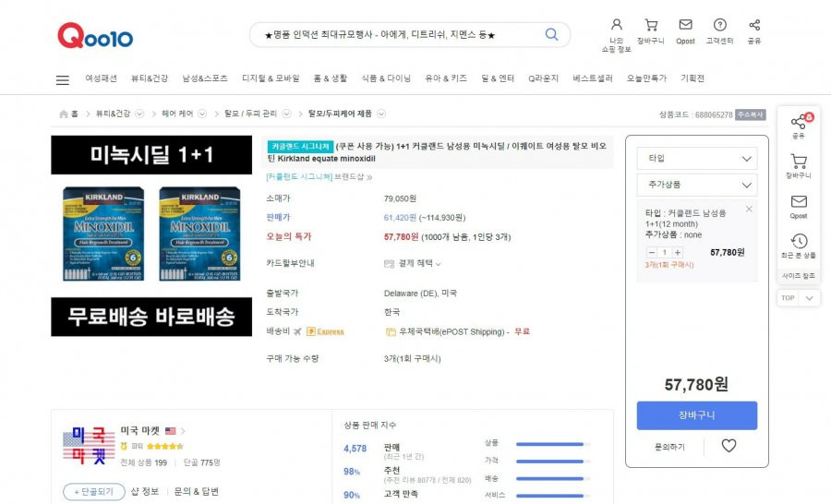Open the header Qpost mail icon

(x=685, y=24)
